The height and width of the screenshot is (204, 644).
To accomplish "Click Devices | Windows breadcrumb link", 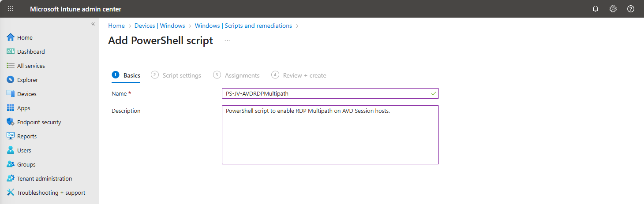I will pyautogui.click(x=160, y=26).
